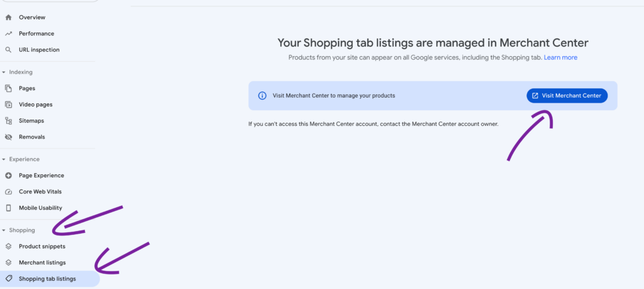Click the info icon in the blue banner

(x=262, y=96)
